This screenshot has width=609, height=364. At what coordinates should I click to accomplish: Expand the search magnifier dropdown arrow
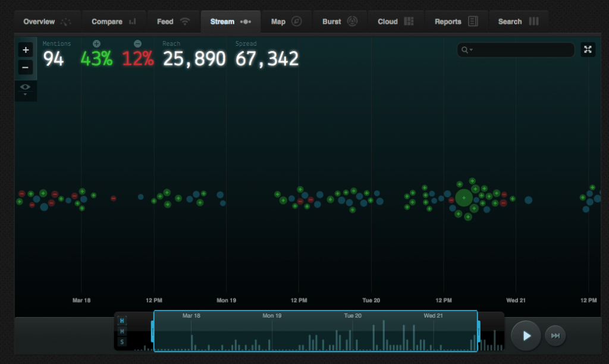point(471,51)
